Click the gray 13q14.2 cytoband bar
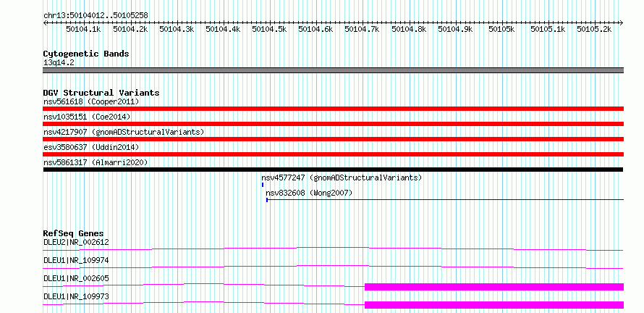 334,70
